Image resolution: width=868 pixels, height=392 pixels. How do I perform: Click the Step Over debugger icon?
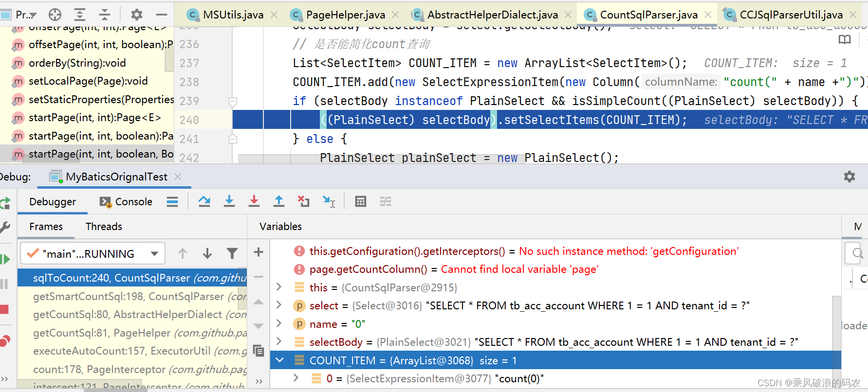204,201
